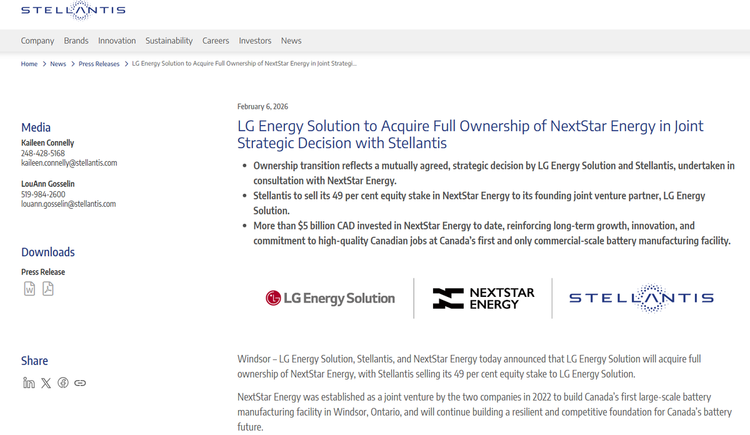Open the Brands menu
Screen dimensions: 750x435
76,41
